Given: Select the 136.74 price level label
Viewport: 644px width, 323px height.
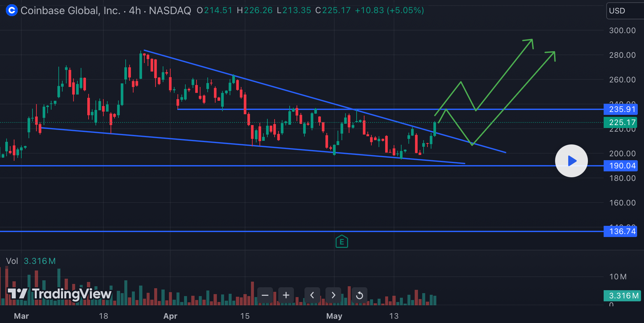Looking at the screenshot, I should click(x=620, y=231).
